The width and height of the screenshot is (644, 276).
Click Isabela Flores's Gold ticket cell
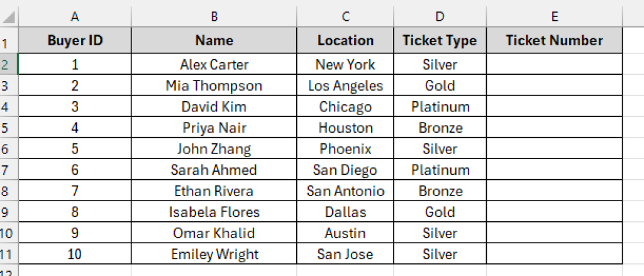440,212
